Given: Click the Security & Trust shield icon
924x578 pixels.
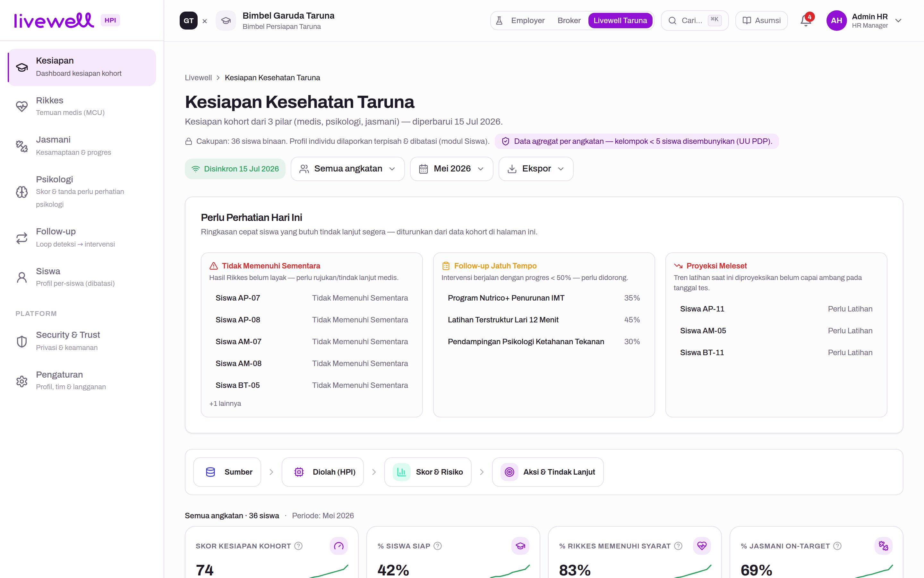Looking at the screenshot, I should click(x=22, y=341).
